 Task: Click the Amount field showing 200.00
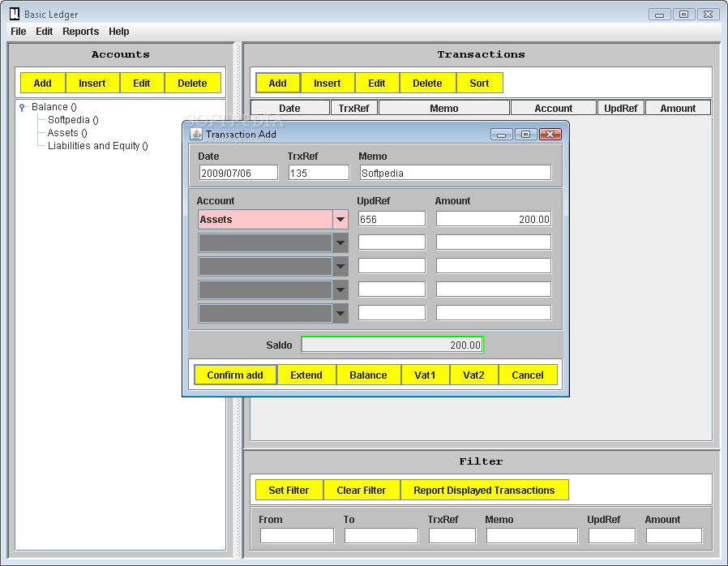[x=494, y=219]
